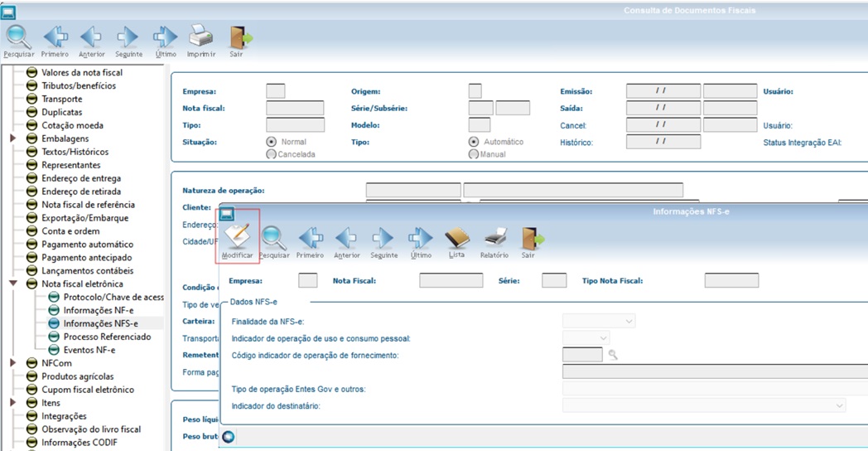Open the Indicador do destinatário dropdown

(705, 405)
